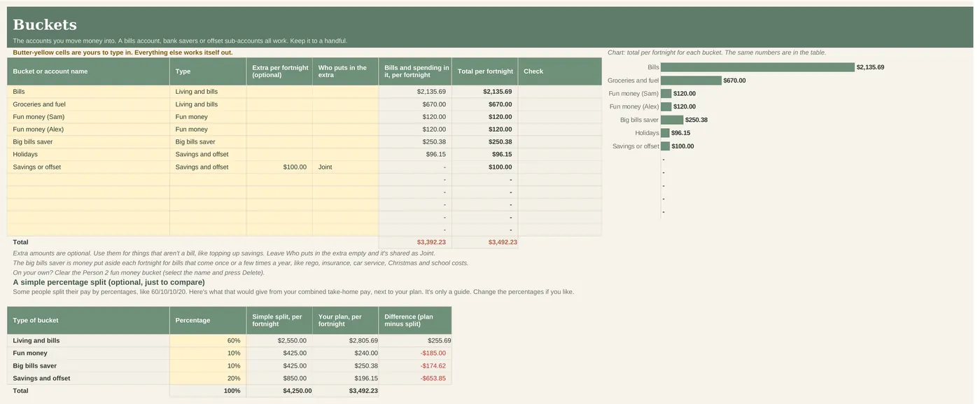The image size is (980, 404).
Task: Click the Bucket or account name header
Action: (x=88, y=71)
